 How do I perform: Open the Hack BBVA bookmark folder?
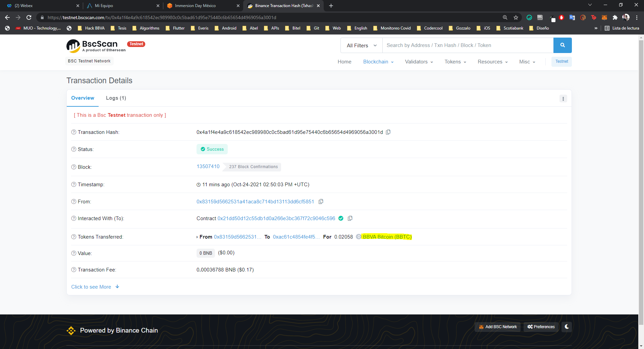(x=91, y=28)
